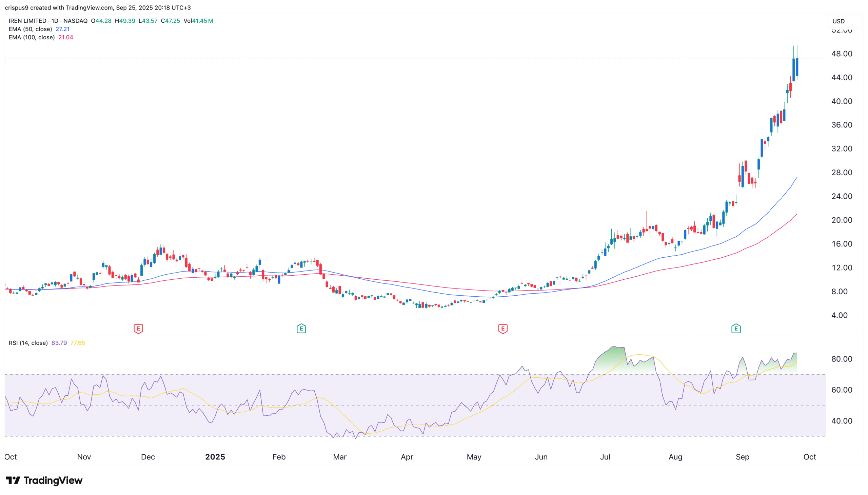Image resolution: width=868 pixels, height=495 pixels.
Task: Click the red earnings marker under December
Action: [138, 329]
